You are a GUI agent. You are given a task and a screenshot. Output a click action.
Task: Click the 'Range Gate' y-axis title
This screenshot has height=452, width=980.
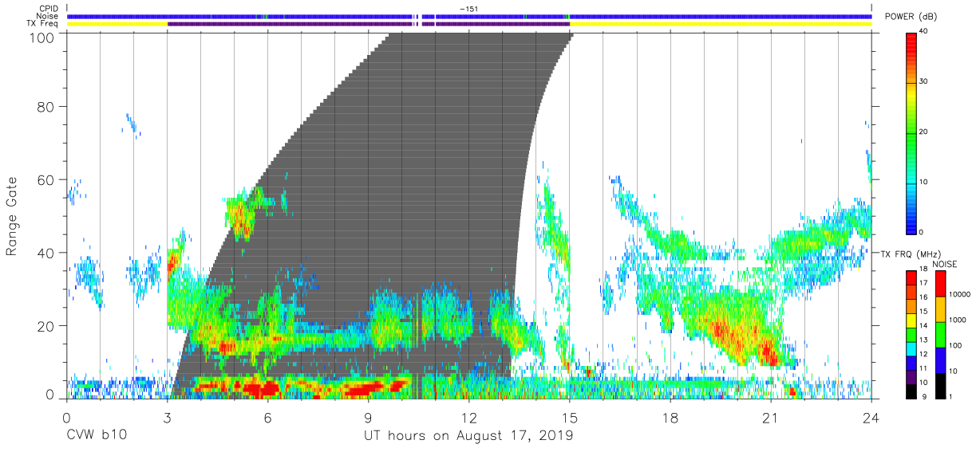pos(12,217)
